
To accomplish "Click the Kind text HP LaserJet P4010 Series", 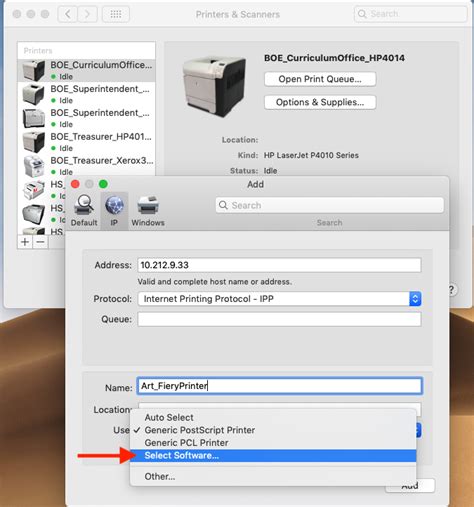I will 311,155.
